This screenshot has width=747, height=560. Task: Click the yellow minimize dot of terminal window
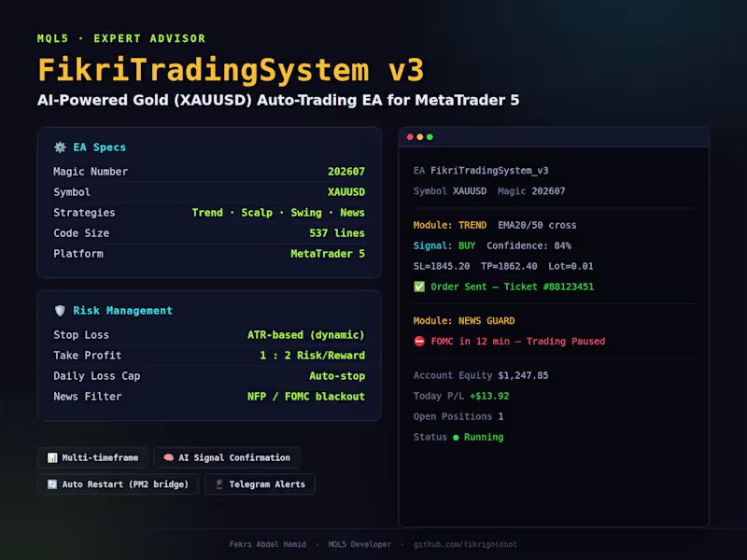[419, 137]
